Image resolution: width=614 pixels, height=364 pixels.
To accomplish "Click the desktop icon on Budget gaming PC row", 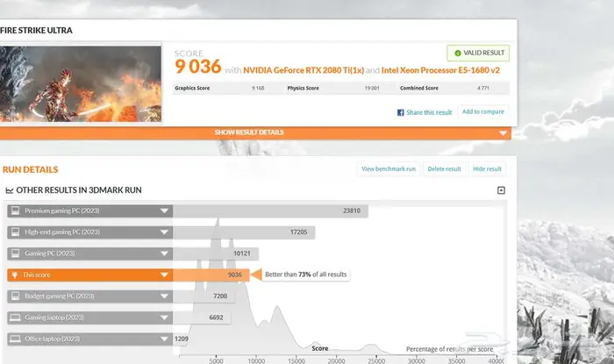I will pyautogui.click(x=15, y=296).
